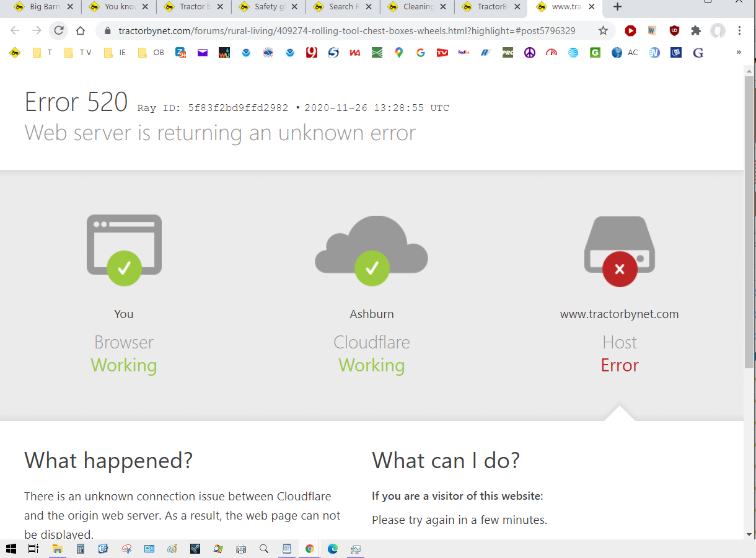Bookmark this page with the star icon

603,30
